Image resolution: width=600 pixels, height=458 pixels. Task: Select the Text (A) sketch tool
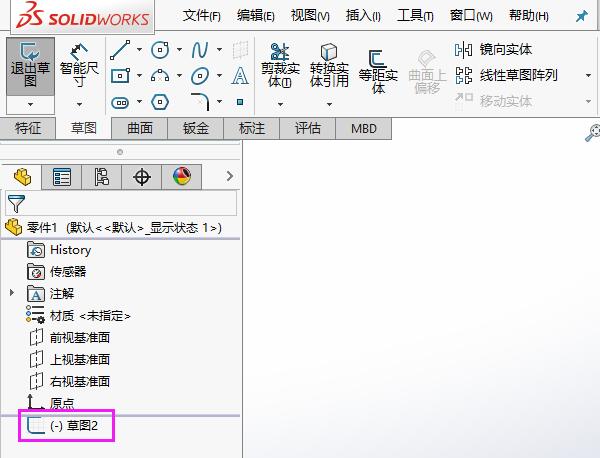[240, 76]
